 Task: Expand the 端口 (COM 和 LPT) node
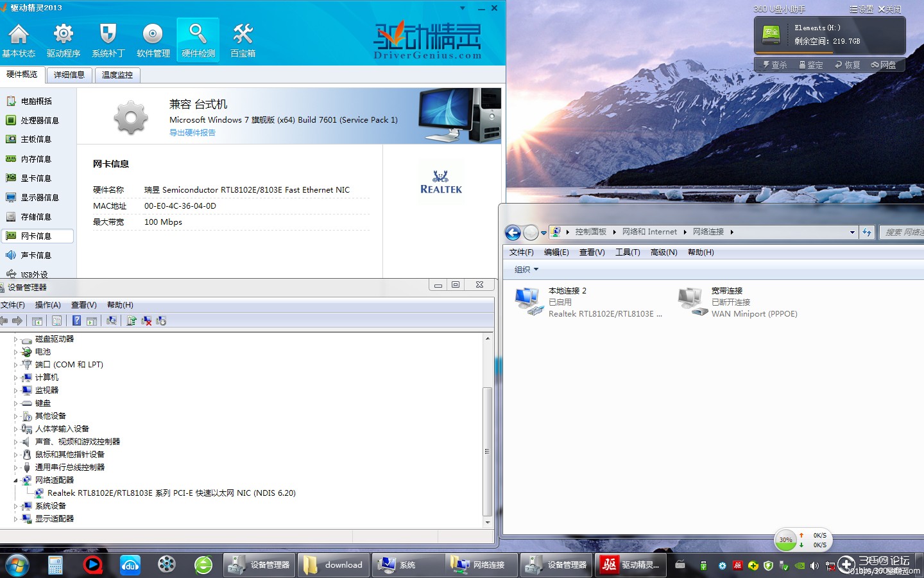(16, 365)
